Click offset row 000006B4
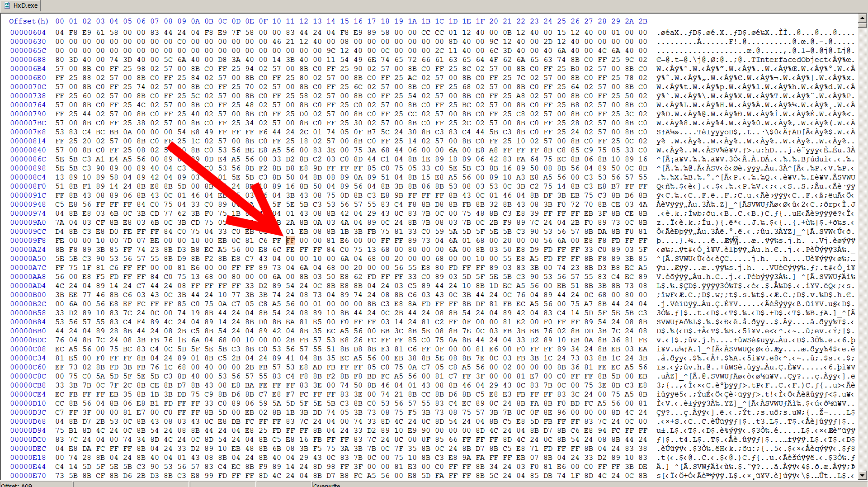Screen dimensions: 868x487 tap(28, 69)
